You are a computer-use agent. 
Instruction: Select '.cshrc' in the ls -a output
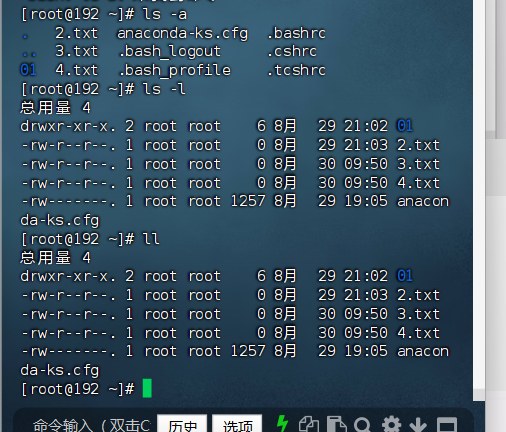click(292, 52)
